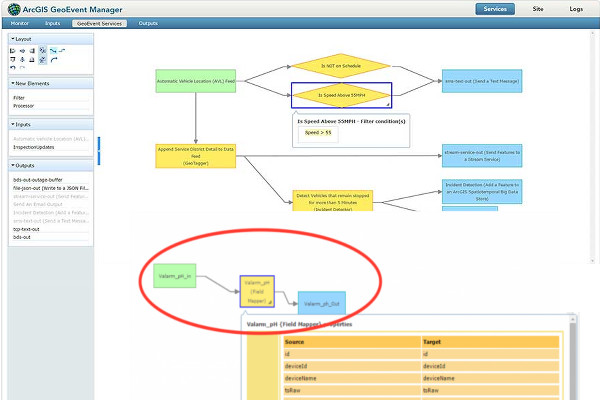The image size is (600, 400).
Task: Select the Is Speed Above 55MPH filter node
Action: point(341,95)
